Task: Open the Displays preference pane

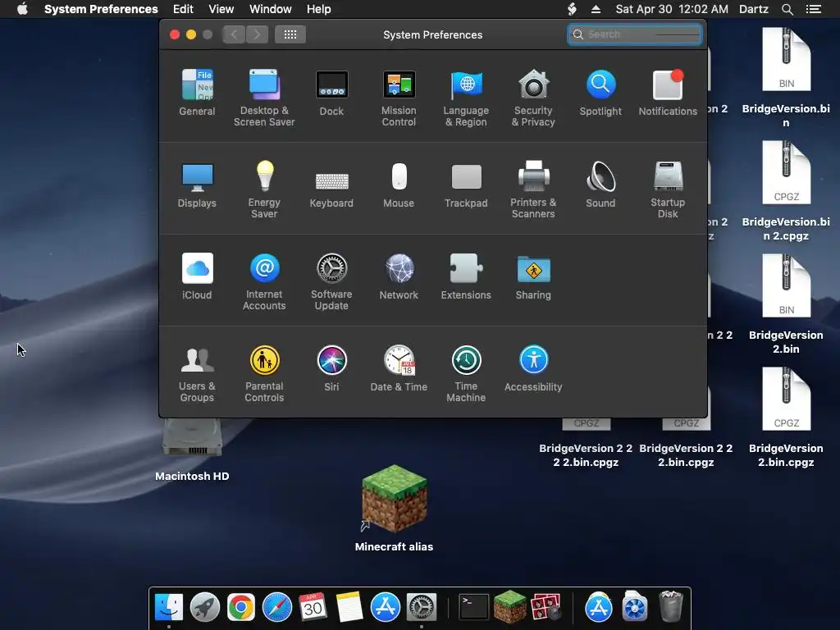Action: point(197,185)
